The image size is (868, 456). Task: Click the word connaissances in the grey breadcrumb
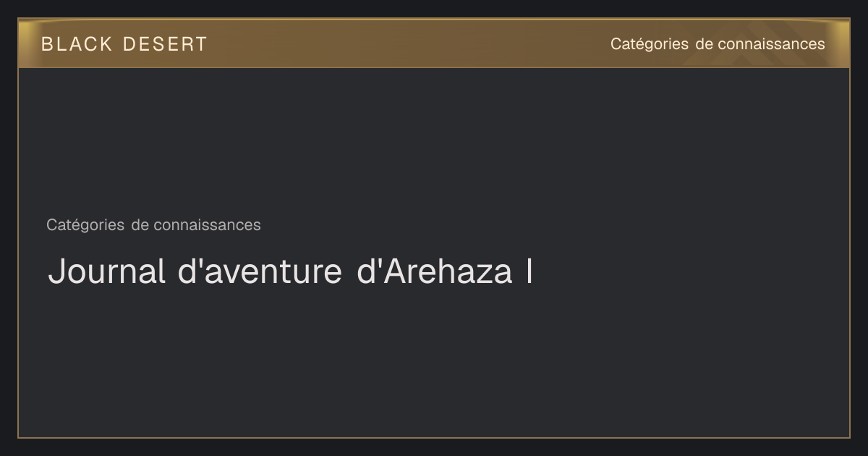(x=207, y=225)
